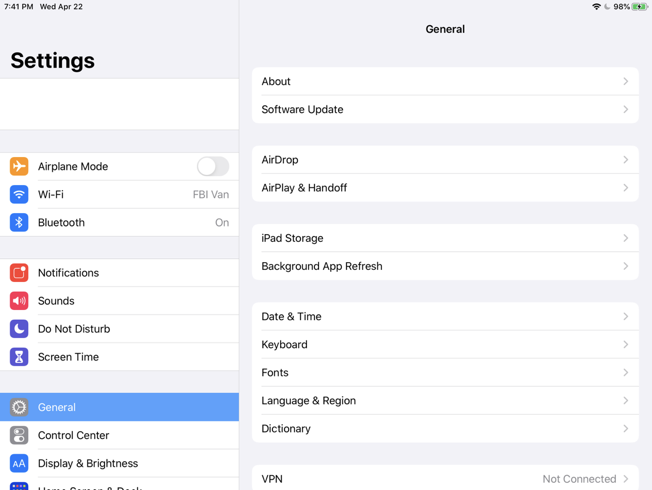Expand the About row chevron
Screen dimensions: 652x490
coord(626,82)
